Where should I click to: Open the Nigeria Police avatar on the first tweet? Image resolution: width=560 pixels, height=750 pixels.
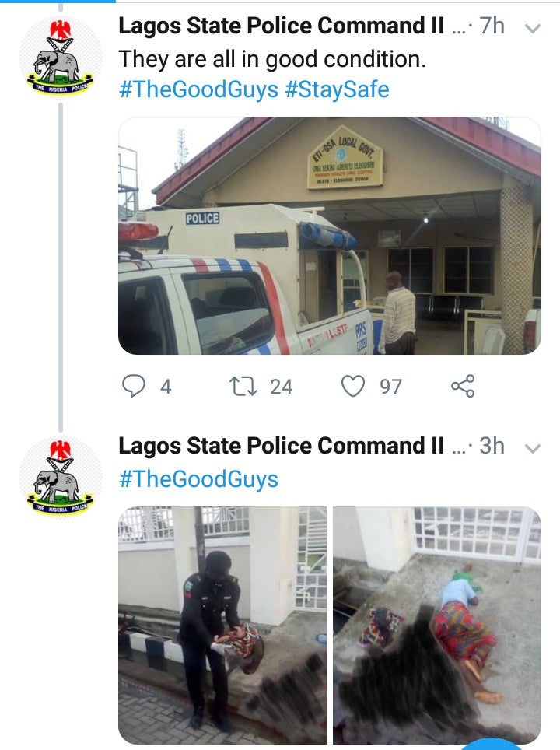60,58
